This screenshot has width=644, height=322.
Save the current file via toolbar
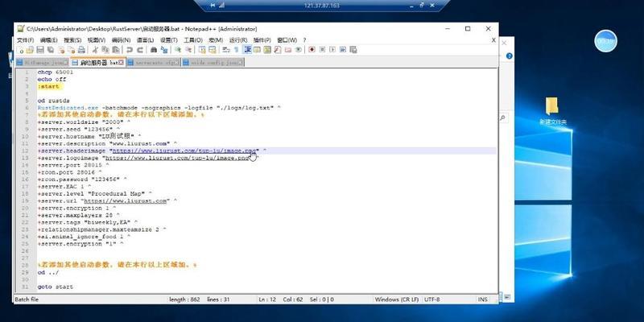(x=40, y=50)
